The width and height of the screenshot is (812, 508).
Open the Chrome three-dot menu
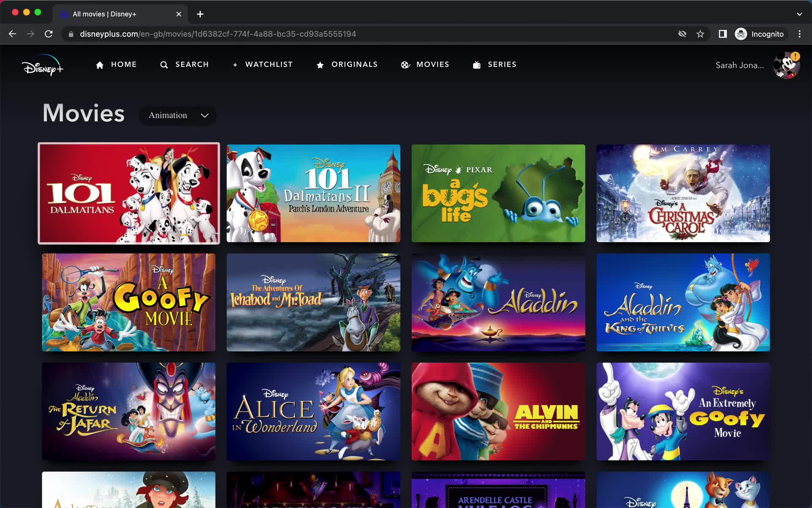coord(799,34)
